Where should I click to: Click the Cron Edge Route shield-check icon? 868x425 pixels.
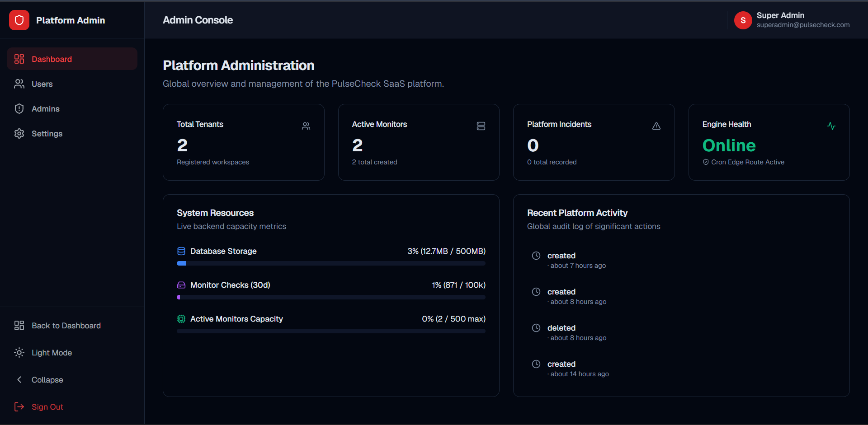[706, 162]
